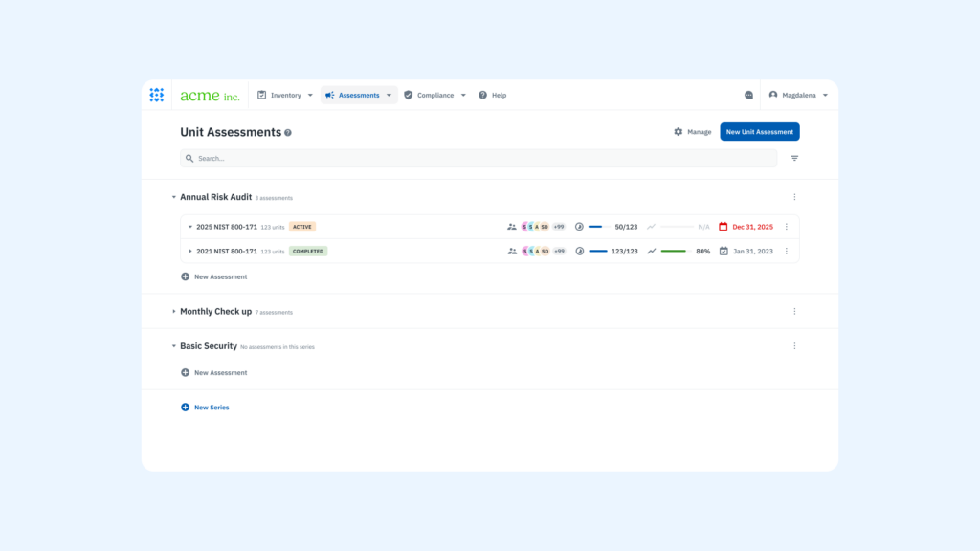This screenshot has width=980, height=551.
Task: Click the New Unit Assessment button
Action: pyautogui.click(x=759, y=132)
